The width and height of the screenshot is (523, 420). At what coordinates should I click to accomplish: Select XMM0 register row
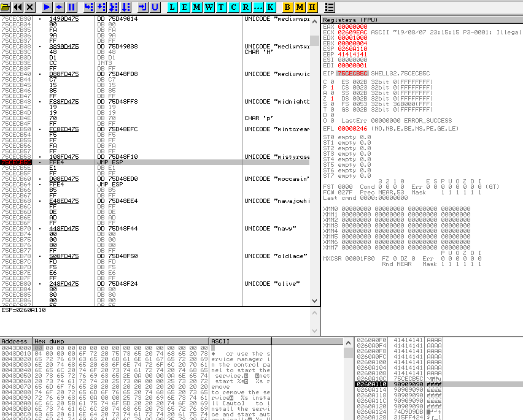(x=397, y=209)
